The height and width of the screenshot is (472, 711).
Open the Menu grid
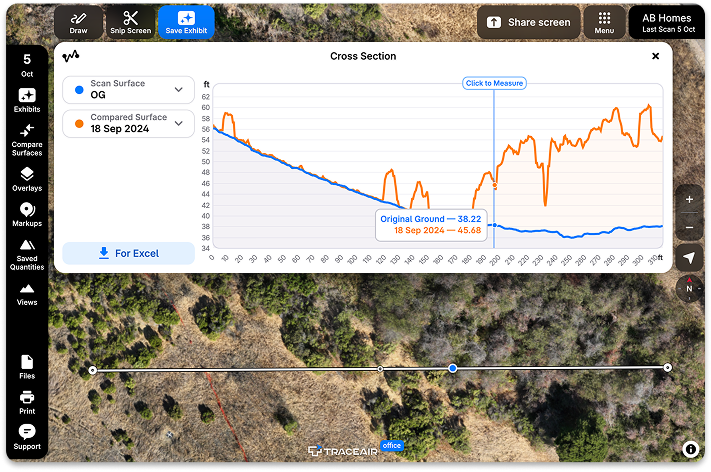point(604,22)
